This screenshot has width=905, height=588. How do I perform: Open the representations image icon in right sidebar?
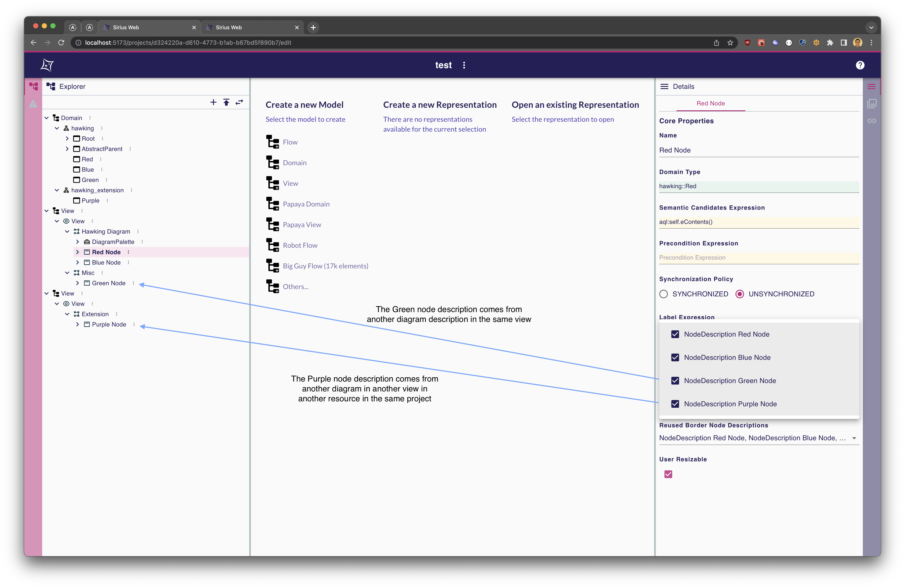[x=871, y=104]
